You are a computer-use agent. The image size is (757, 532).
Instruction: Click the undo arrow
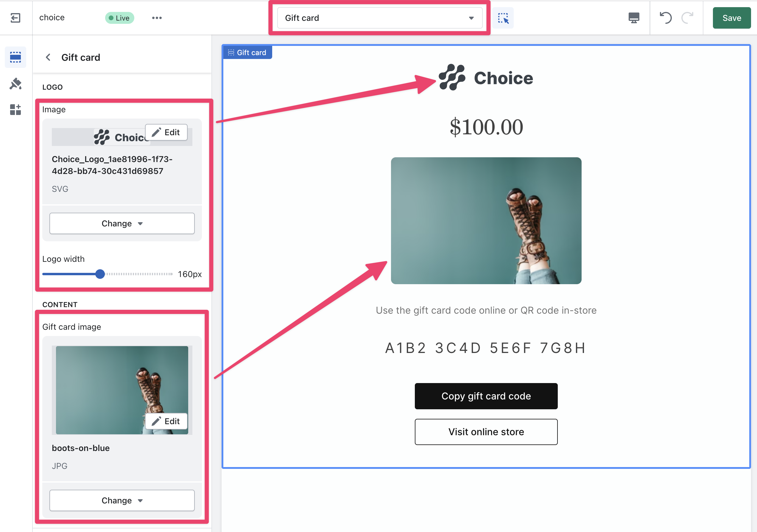(x=665, y=18)
